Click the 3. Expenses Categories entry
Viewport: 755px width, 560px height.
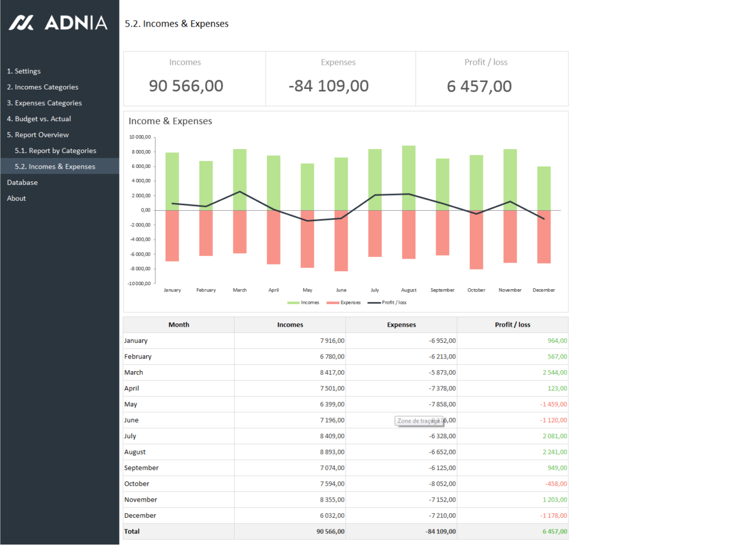[44, 103]
